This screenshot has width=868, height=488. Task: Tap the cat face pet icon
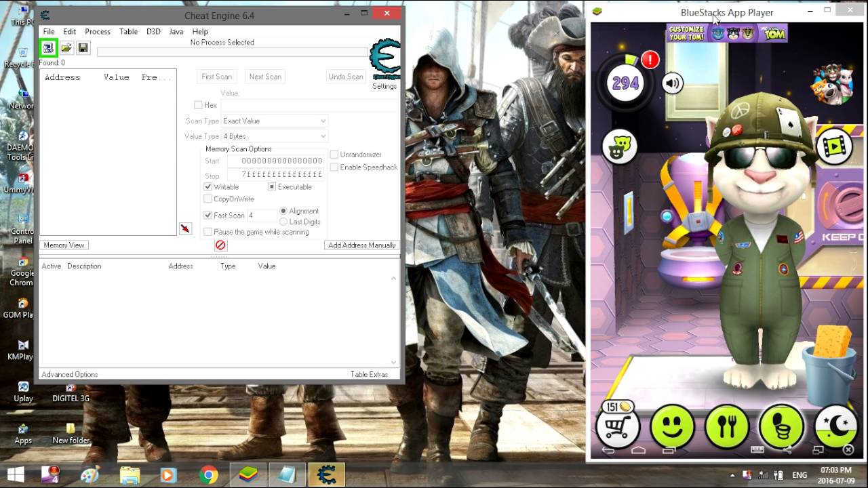tap(619, 146)
